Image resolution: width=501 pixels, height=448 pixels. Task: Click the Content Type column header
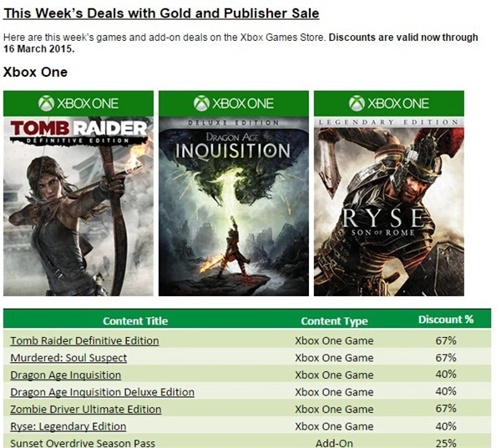(334, 320)
